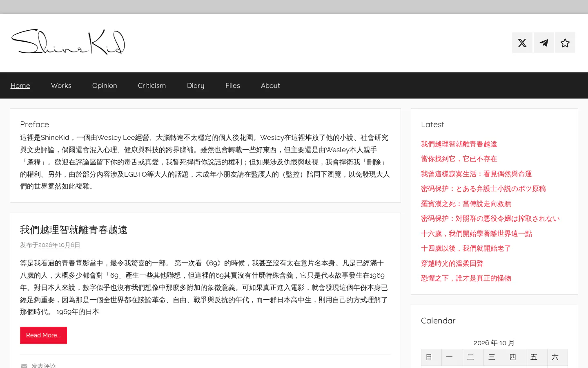Click the 二 column header in calendar
Viewport: 588px width, 368px height.
pos(473,357)
